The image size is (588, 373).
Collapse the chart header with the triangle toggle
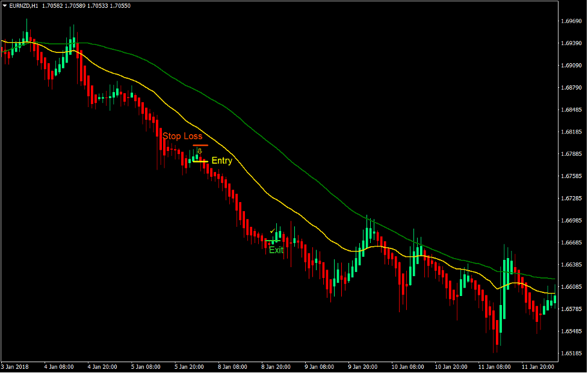(5, 5)
